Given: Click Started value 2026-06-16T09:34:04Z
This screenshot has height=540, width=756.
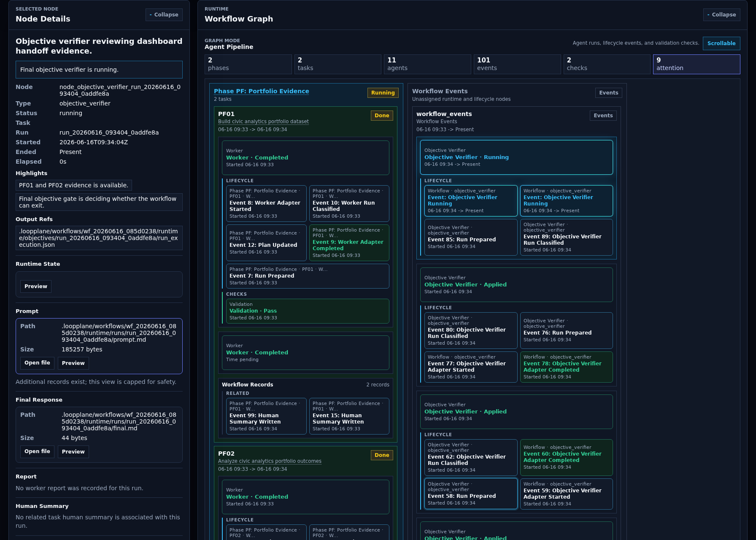Looking at the screenshot, I should click(94, 142).
